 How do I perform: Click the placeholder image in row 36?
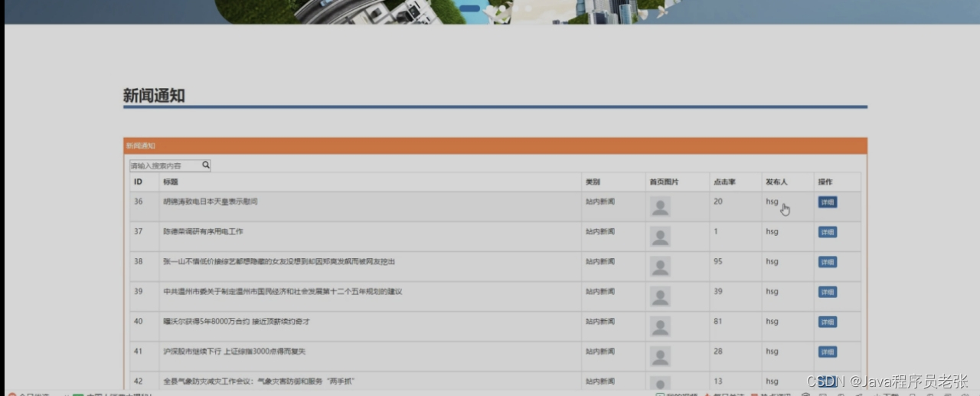tap(660, 207)
